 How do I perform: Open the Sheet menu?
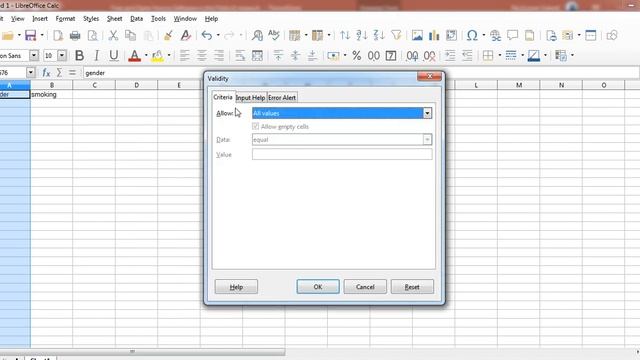point(114,19)
